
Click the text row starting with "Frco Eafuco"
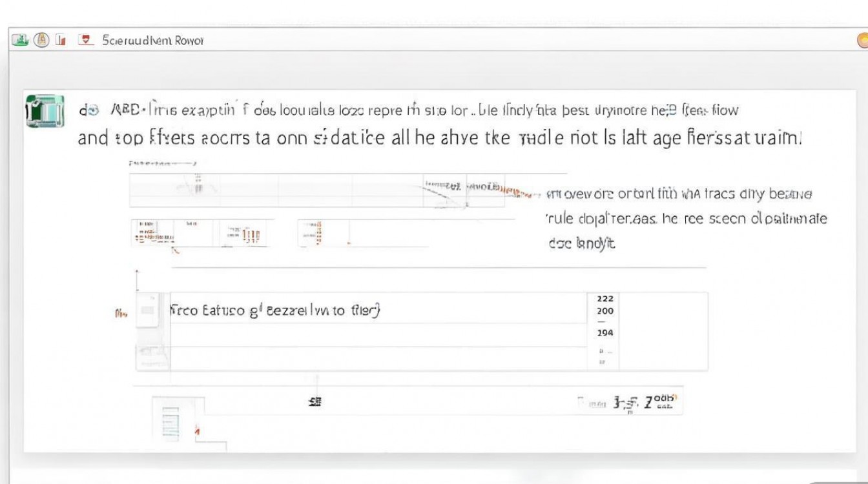tap(275, 310)
